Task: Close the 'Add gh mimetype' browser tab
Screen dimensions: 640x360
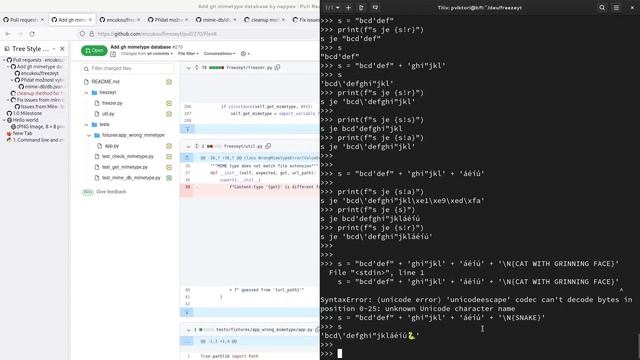Action: (90, 20)
